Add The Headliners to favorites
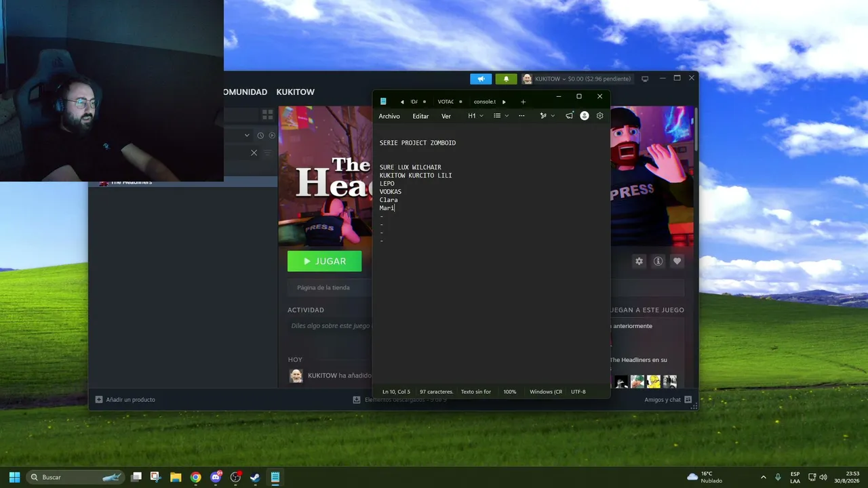The image size is (868, 488). (677, 261)
